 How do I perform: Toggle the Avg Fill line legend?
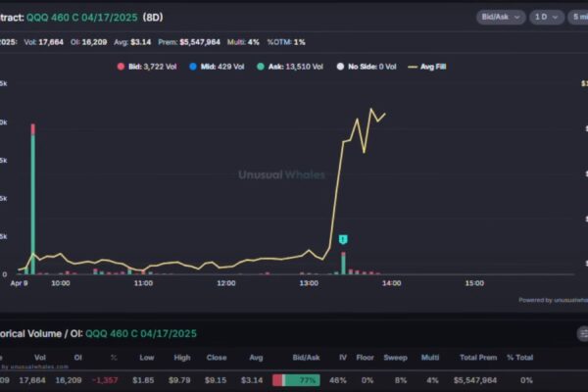tap(427, 67)
